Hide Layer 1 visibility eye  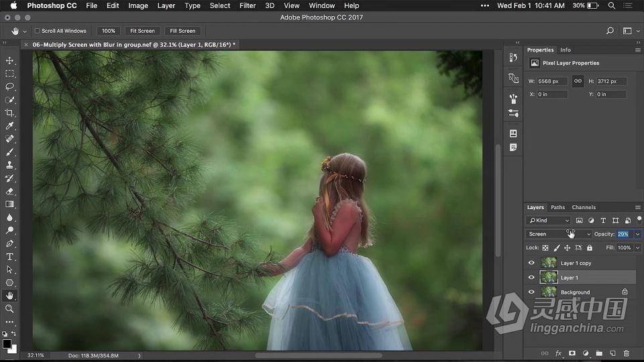point(531,278)
